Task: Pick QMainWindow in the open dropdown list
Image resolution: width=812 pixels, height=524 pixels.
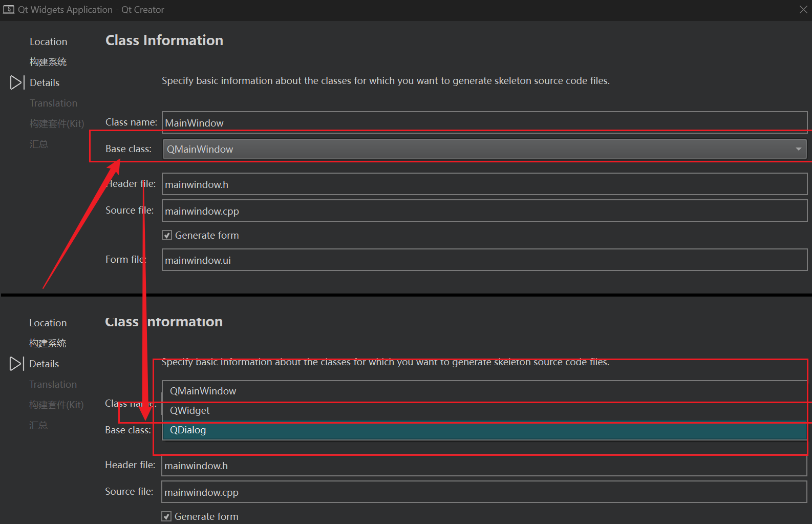Action: [x=203, y=391]
